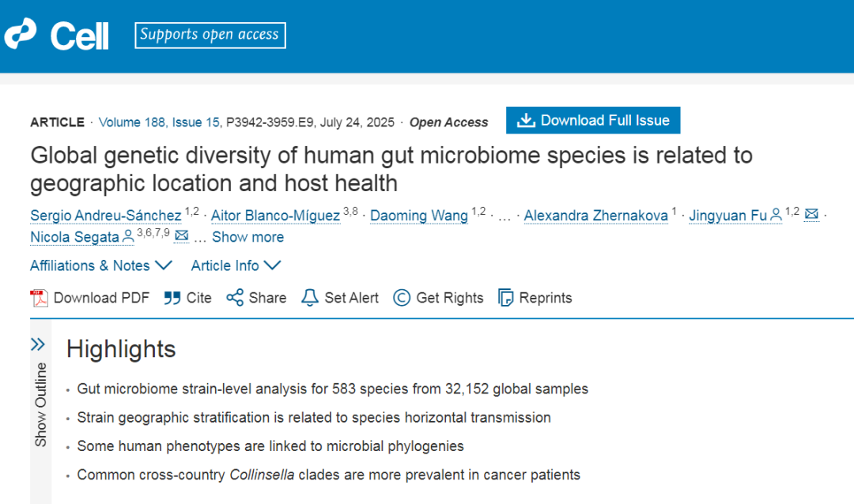Screen dimensions: 854x504
Task: Click the Get Rights copyright icon
Action: (x=402, y=298)
